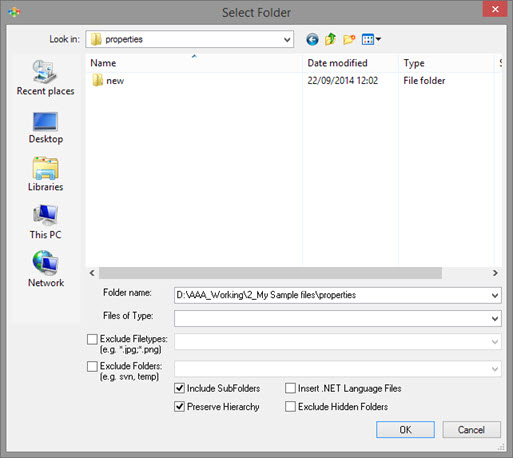Confirm with the OK button
513x458 pixels.
pos(405,429)
